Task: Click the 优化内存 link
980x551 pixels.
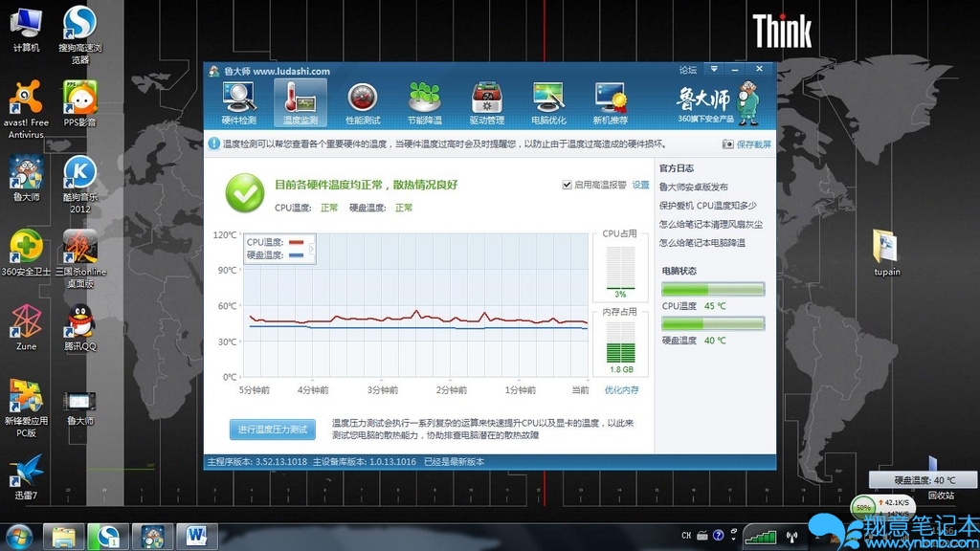Action: point(621,390)
